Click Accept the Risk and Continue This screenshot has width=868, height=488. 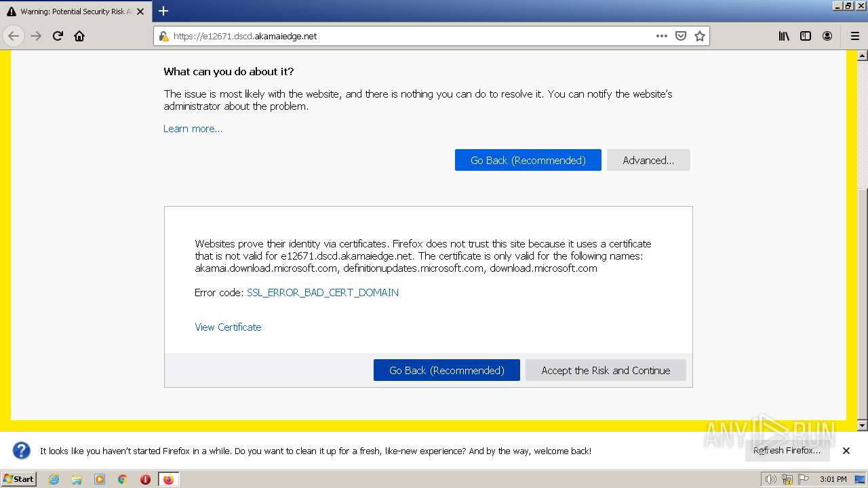pyautogui.click(x=606, y=370)
